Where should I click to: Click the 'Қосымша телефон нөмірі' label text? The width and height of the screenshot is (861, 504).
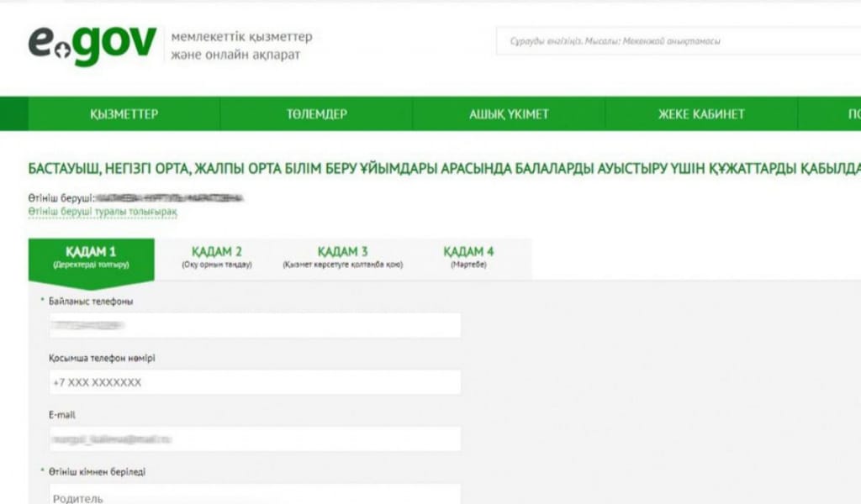[102, 358]
